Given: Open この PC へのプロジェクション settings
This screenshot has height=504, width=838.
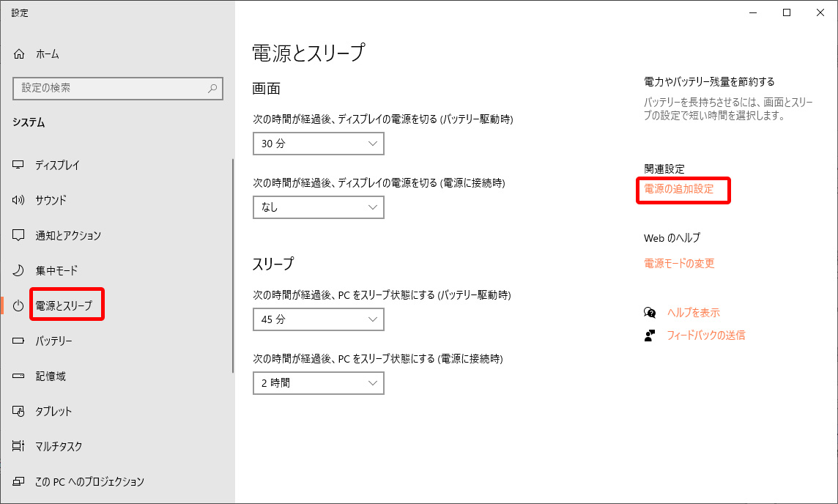Looking at the screenshot, I should click(x=89, y=481).
